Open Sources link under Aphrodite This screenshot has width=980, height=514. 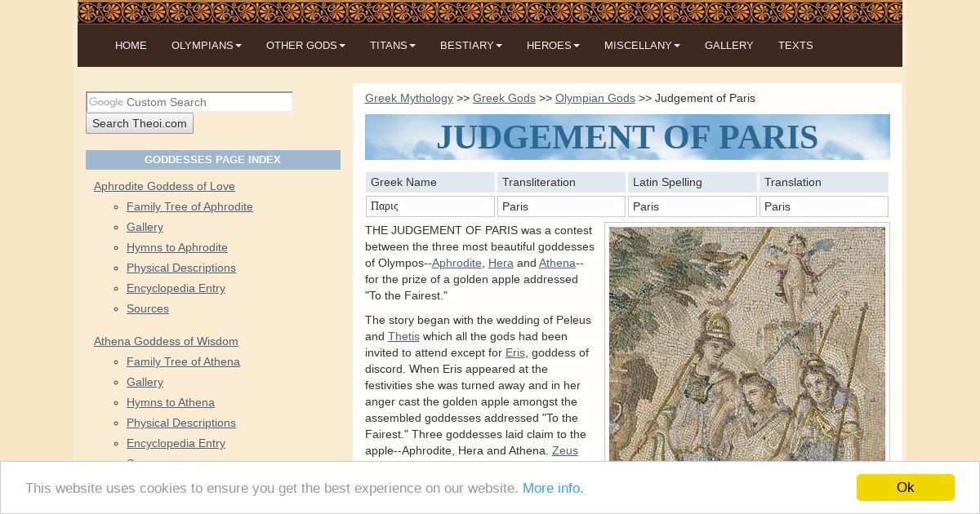click(148, 308)
